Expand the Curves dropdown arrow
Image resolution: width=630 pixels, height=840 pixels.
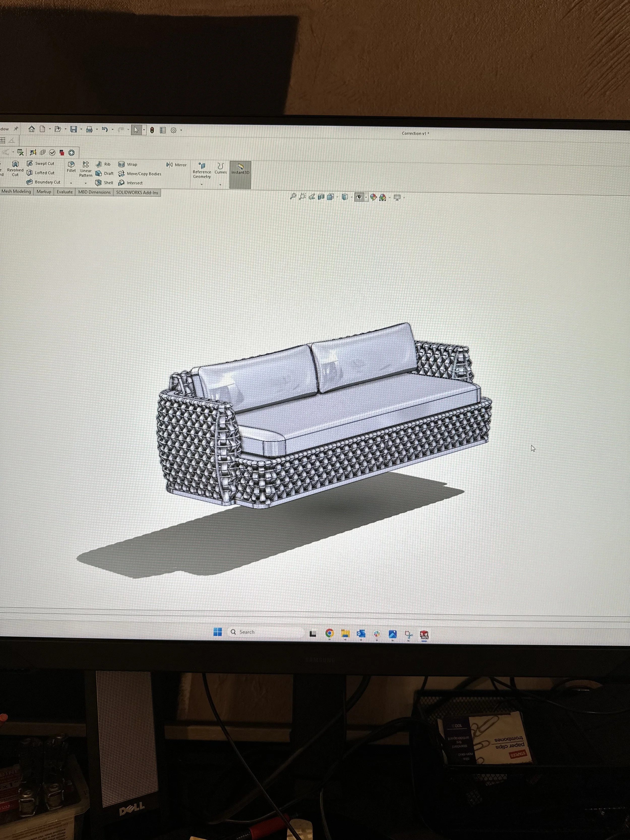pyautogui.click(x=220, y=185)
